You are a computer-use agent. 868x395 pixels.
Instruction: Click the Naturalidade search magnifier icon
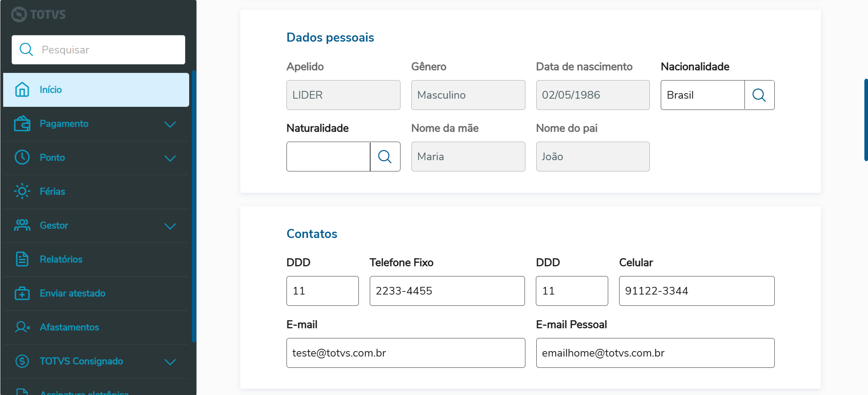385,157
